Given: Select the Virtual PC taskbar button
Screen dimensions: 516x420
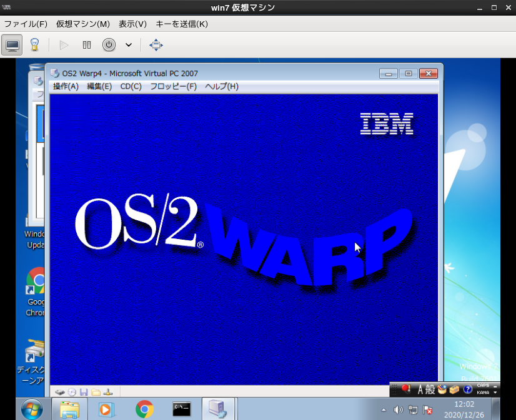Looking at the screenshot, I should (x=218, y=409).
